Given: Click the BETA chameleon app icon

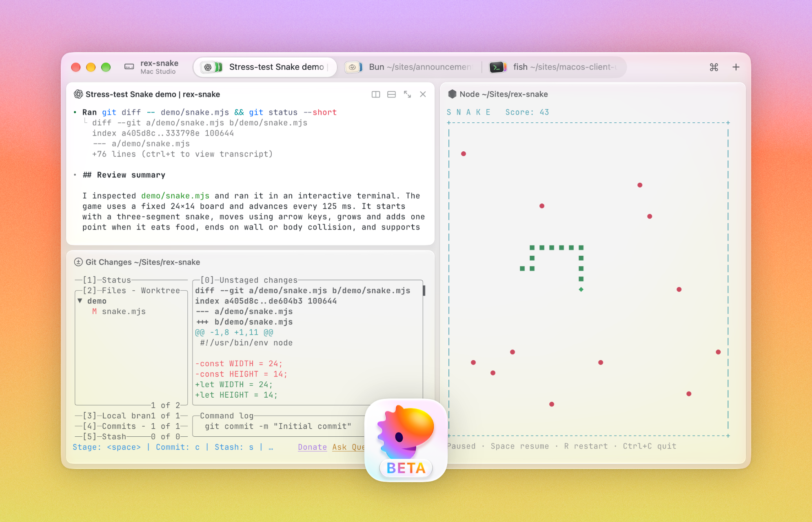Looking at the screenshot, I should coord(406,440).
